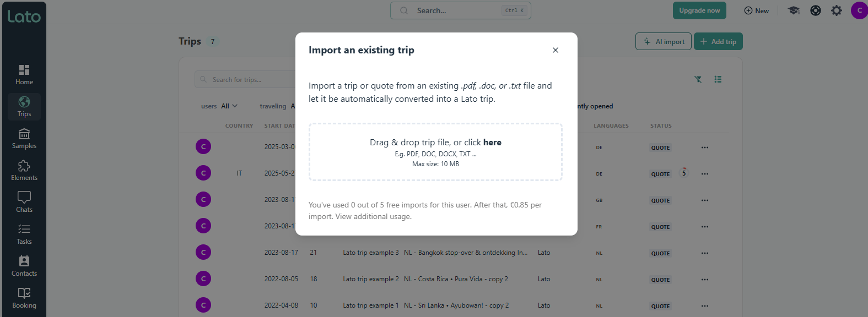This screenshot has height=317, width=868.
Task: Open three-dot menu for first trip row
Action: click(705, 147)
